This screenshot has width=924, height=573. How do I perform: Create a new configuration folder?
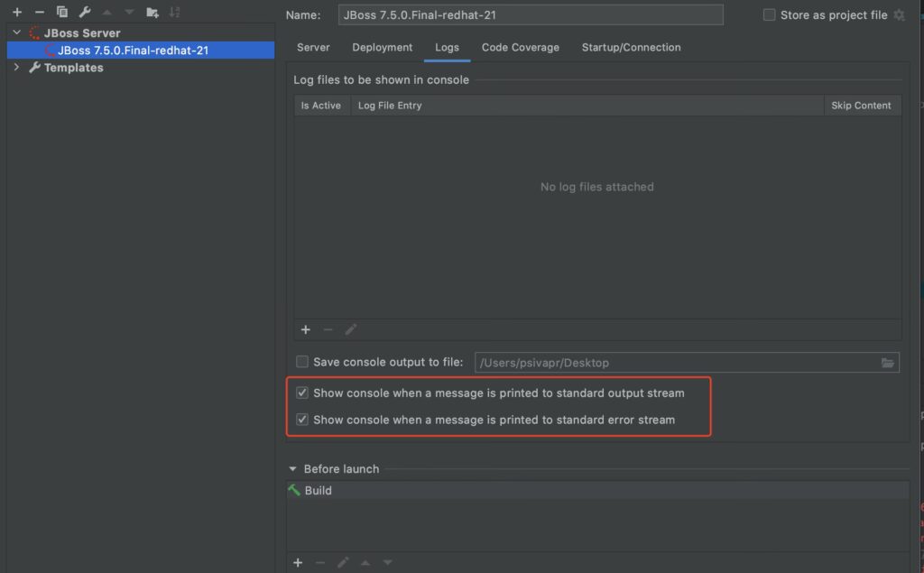152,12
